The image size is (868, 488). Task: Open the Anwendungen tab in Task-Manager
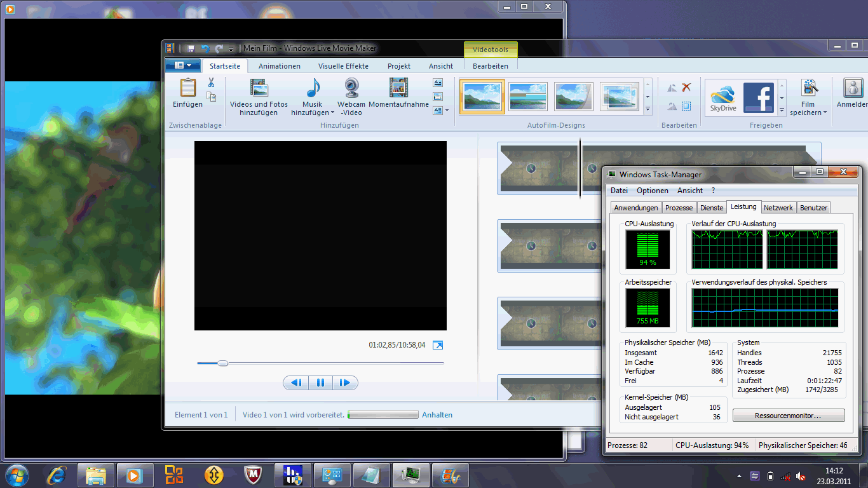[x=636, y=208]
